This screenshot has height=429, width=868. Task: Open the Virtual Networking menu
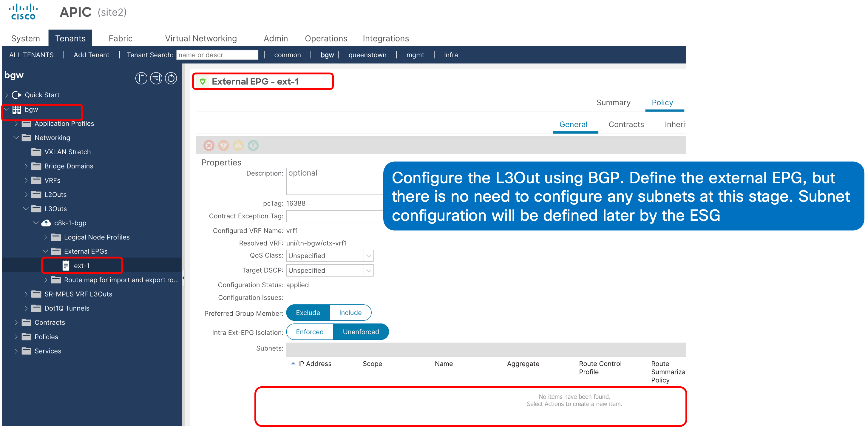(201, 38)
